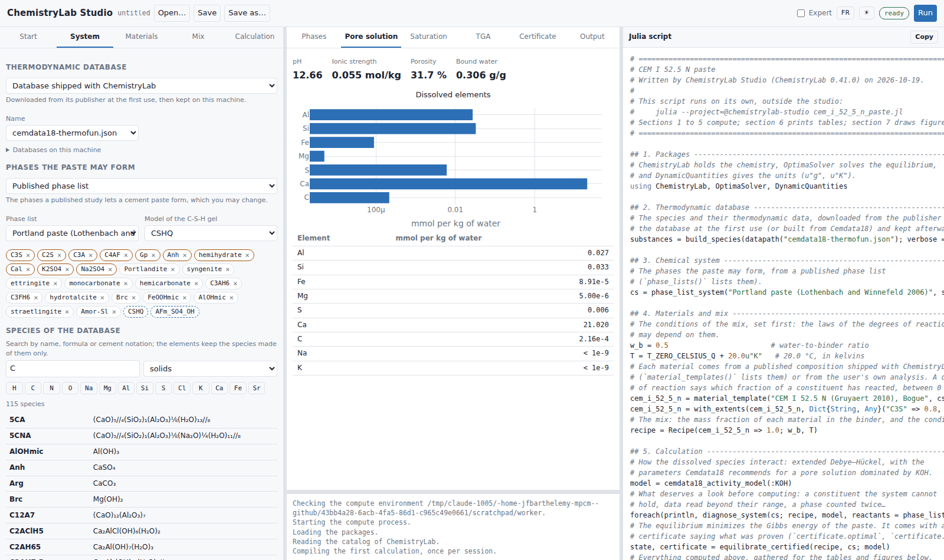Toggle the Mg element filter

[107, 388]
